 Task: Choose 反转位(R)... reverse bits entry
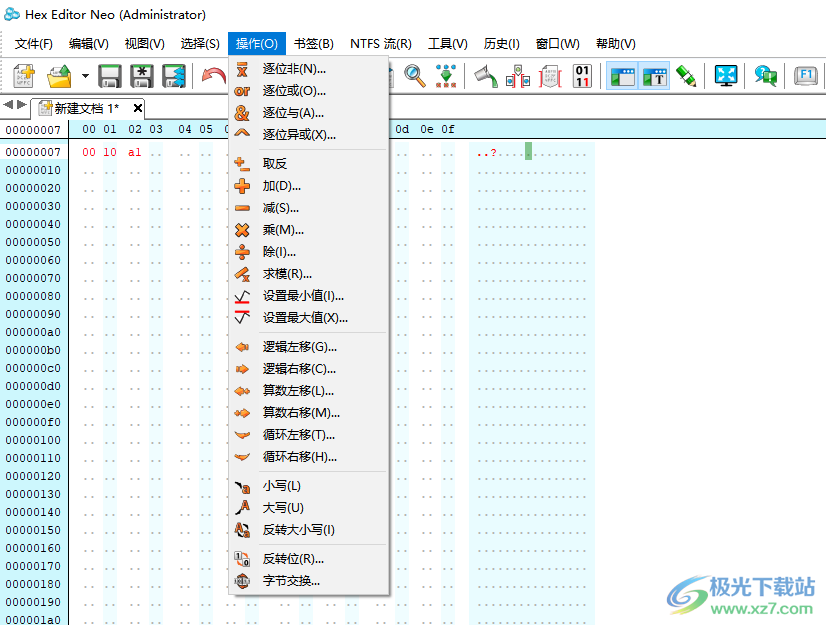pos(309,559)
